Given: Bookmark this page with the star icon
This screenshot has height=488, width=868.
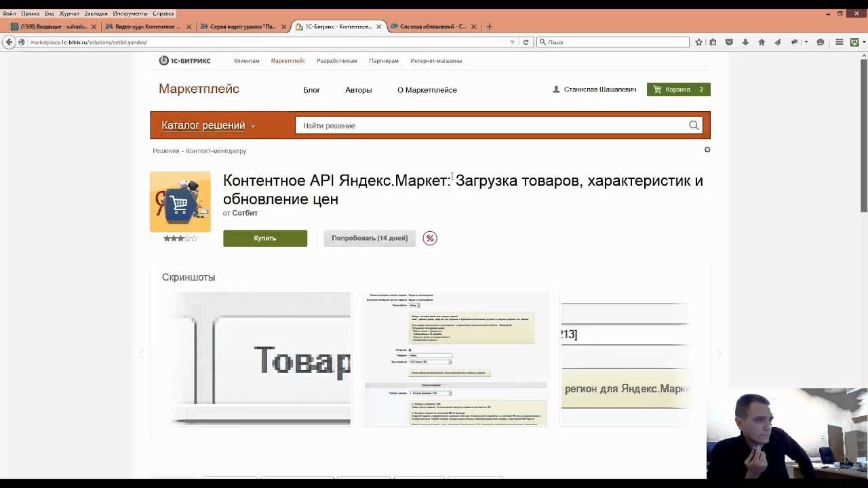Looking at the screenshot, I should 698,42.
